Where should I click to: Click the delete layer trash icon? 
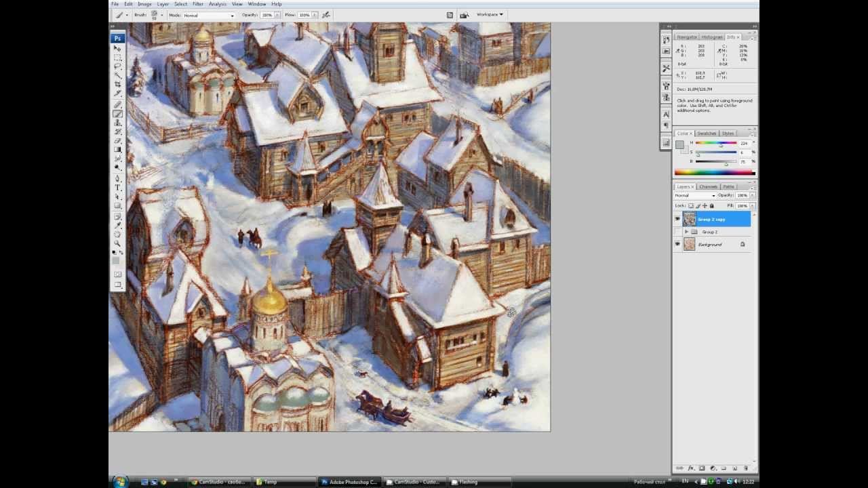pyautogui.click(x=746, y=468)
